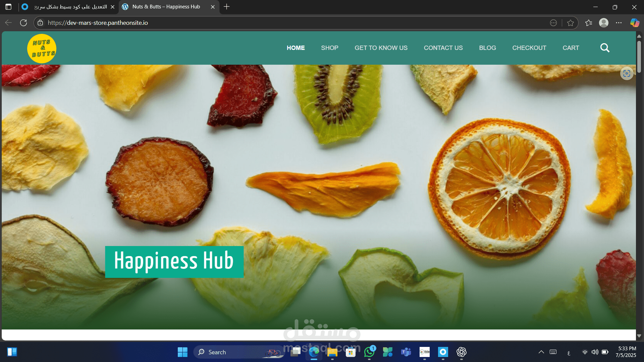Open WhatsApp from the taskbar

(369, 352)
